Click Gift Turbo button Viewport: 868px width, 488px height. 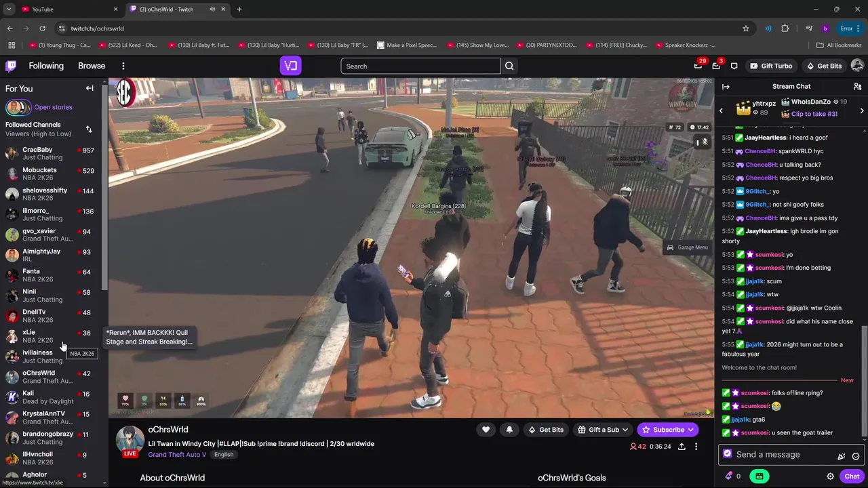click(x=771, y=66)
